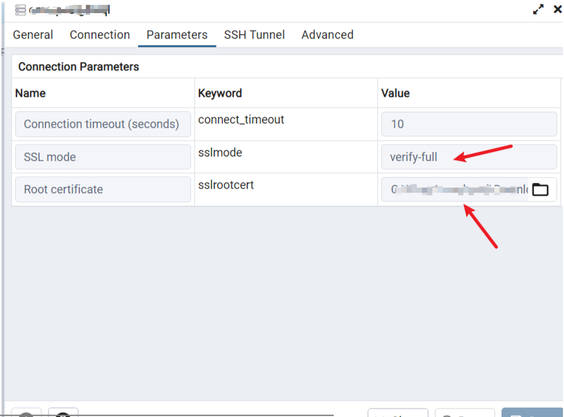The width and height of the screenshot is (564, 417).
Task: Select the Parameters tab
Action: tap(177, 35)
